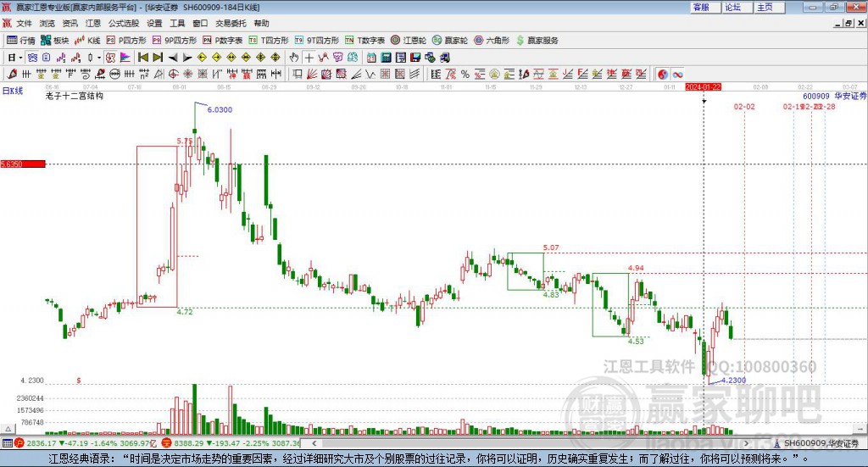Viewport: 868px width, 467px height.
Task: Toggle the crosshair cursor tool
Action: point(309,58)
